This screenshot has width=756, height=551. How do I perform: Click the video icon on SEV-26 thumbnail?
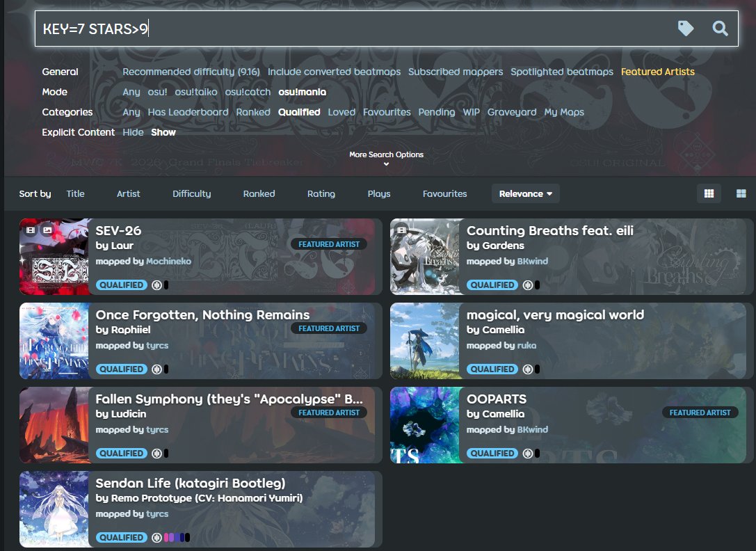point(31,230)
